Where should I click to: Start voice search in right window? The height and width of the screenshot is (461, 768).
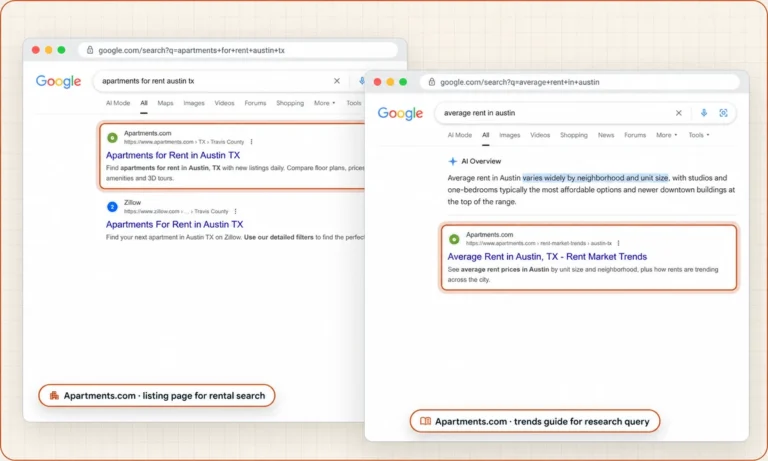pos(704,113)
